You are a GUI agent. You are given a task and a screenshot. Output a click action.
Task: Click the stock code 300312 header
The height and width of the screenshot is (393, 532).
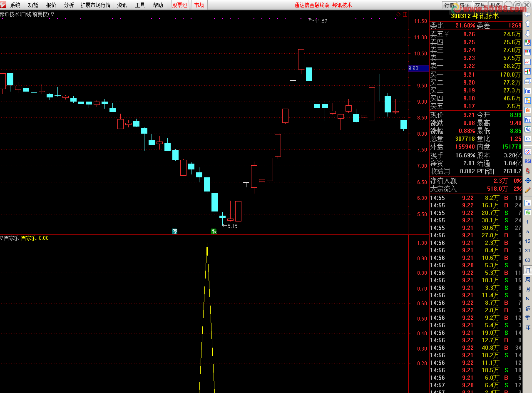460,16
